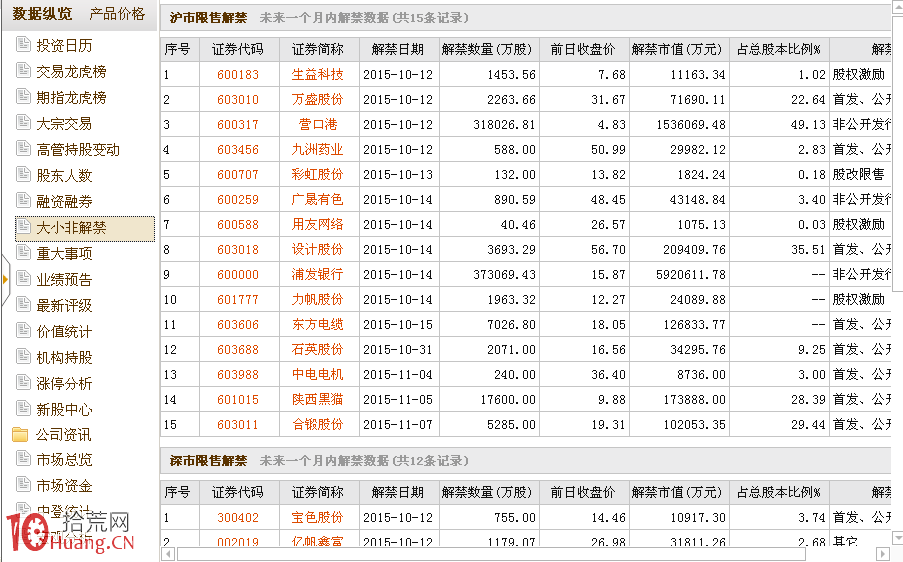Screen dimensions: 903x562
Task: Click the document icon beside 市场资金
Action: [23, 484]
